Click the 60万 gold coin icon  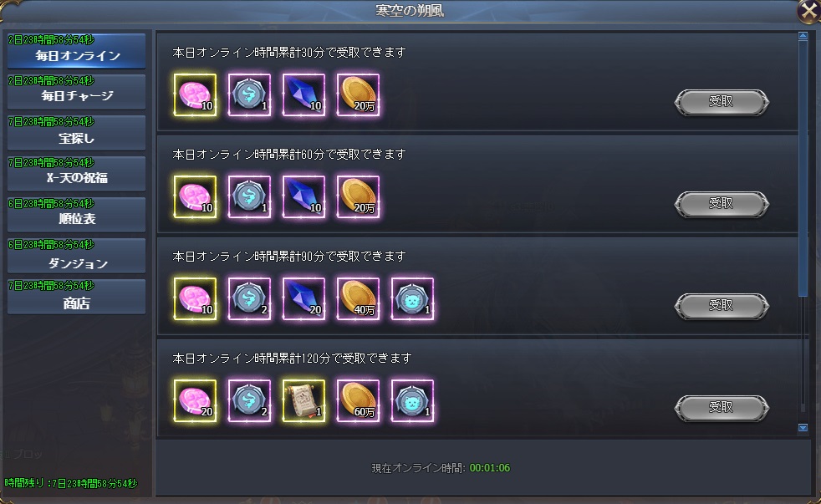[x=358, y=401]
